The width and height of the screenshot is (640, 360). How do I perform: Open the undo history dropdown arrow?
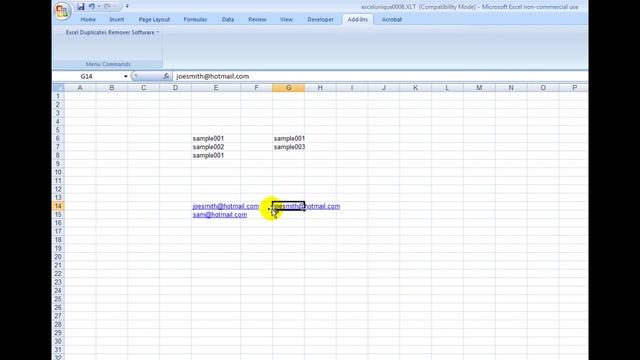pos(99,7)
